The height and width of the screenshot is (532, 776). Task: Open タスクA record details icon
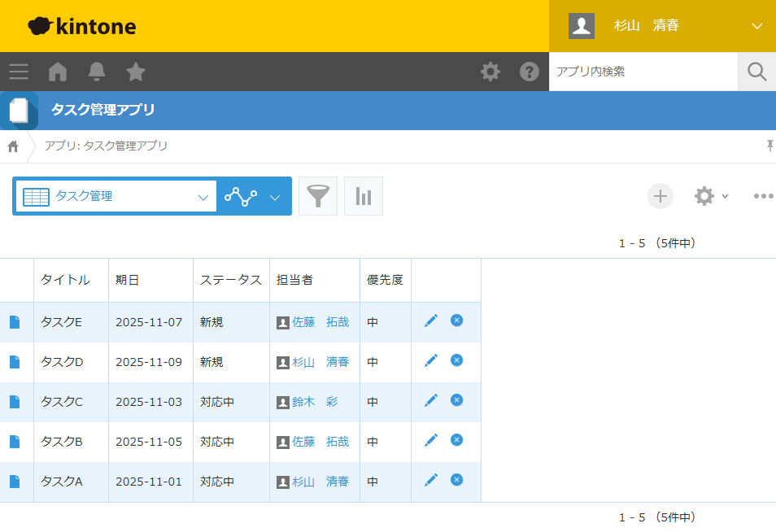(14, 482)
